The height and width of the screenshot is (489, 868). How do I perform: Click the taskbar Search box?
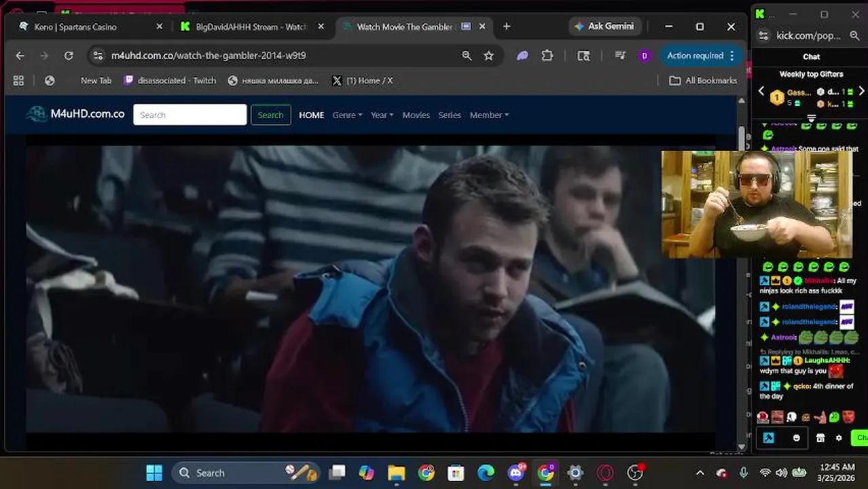coord(245,473)
